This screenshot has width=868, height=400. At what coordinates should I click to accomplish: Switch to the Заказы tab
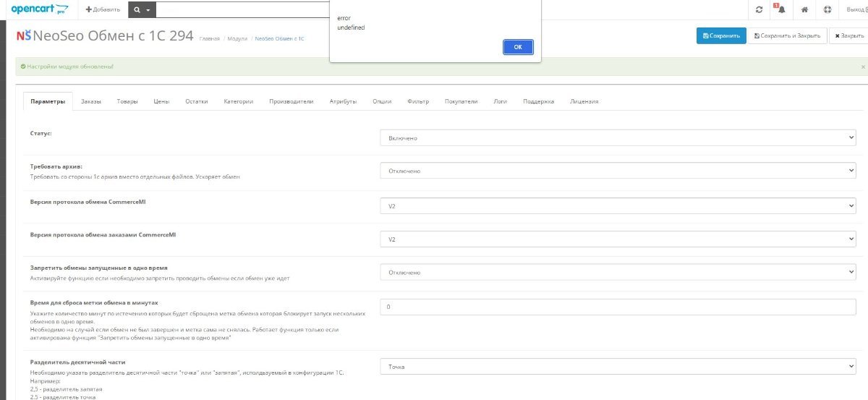click(x=91, y=101)
